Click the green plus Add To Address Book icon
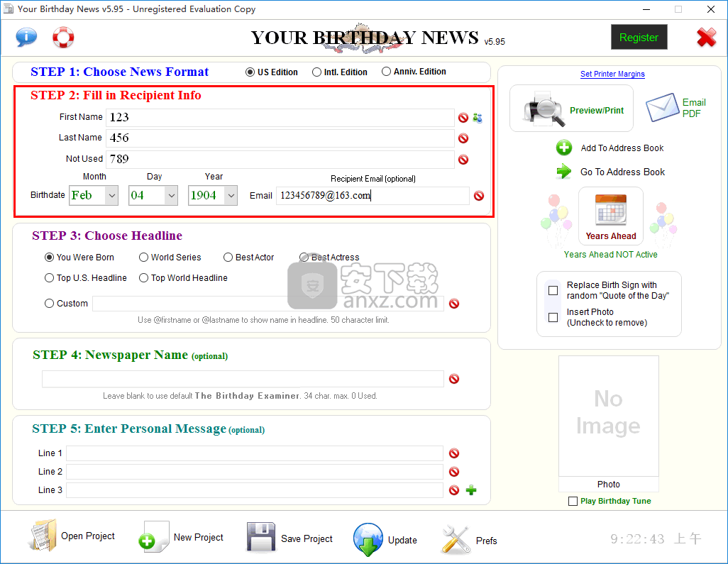Screen dimensions: 728x564 pos(563,148)
